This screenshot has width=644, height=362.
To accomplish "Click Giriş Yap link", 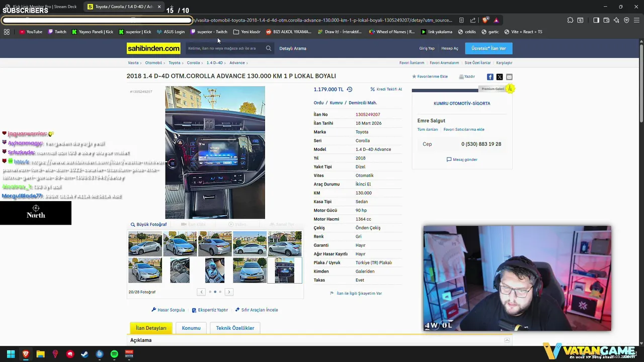I will [427, 48].
